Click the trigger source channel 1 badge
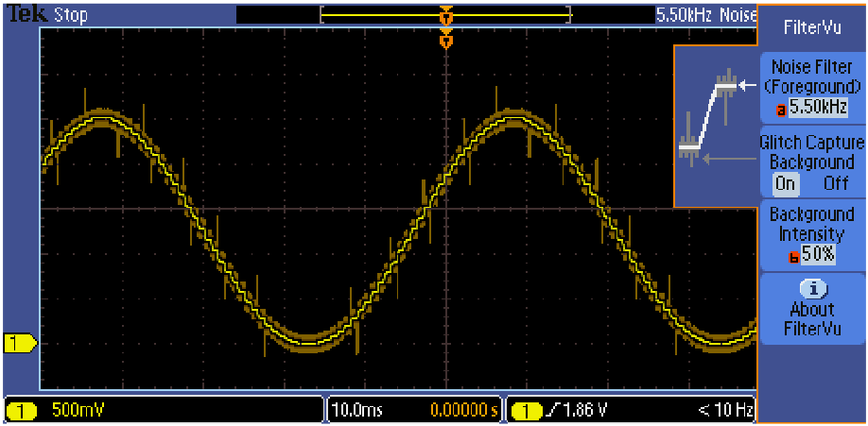The height and width of the screenshot is (426, 868). pos(527,411)
